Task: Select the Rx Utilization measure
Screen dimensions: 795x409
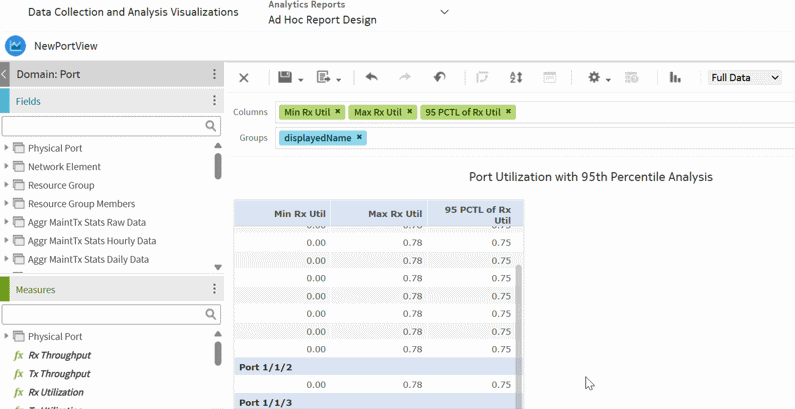Action: (56, 392)
